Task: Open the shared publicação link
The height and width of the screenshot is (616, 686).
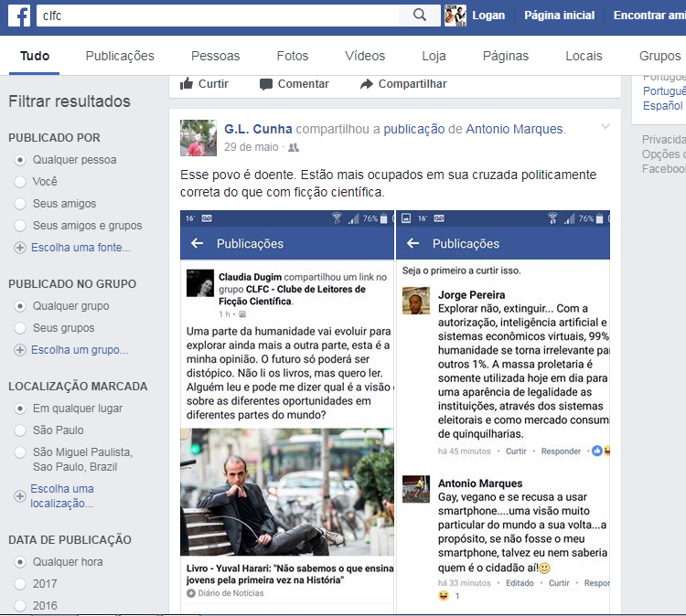Action: tap(414, 130)
